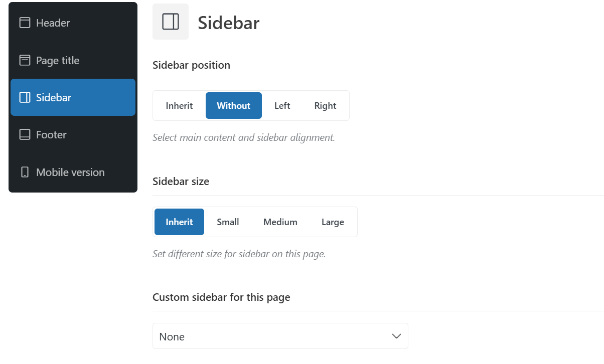Viewport: 604px width, 364px height.
Task: Set sidebar position to Right
Action: (325, 106)
